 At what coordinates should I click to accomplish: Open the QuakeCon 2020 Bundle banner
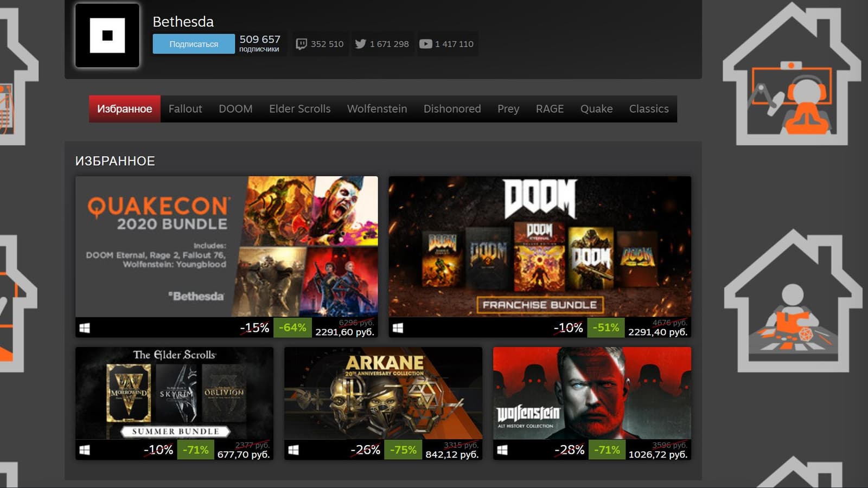pos(227,247)
